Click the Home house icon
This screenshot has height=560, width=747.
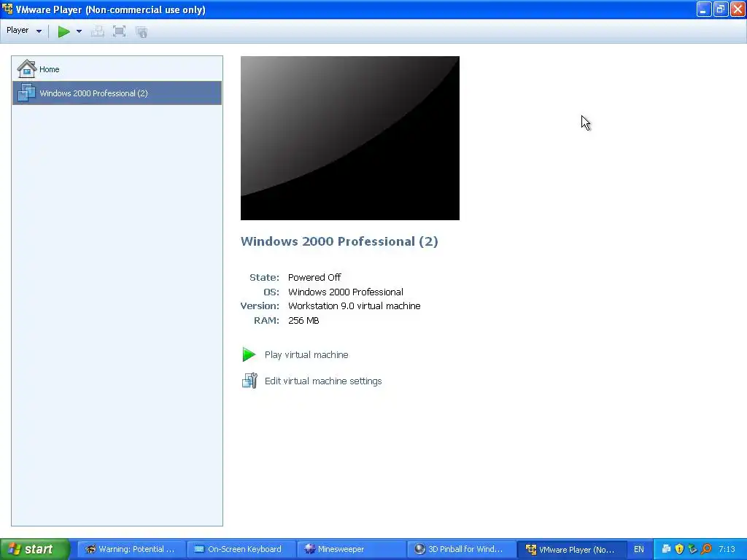pos(27,69)
